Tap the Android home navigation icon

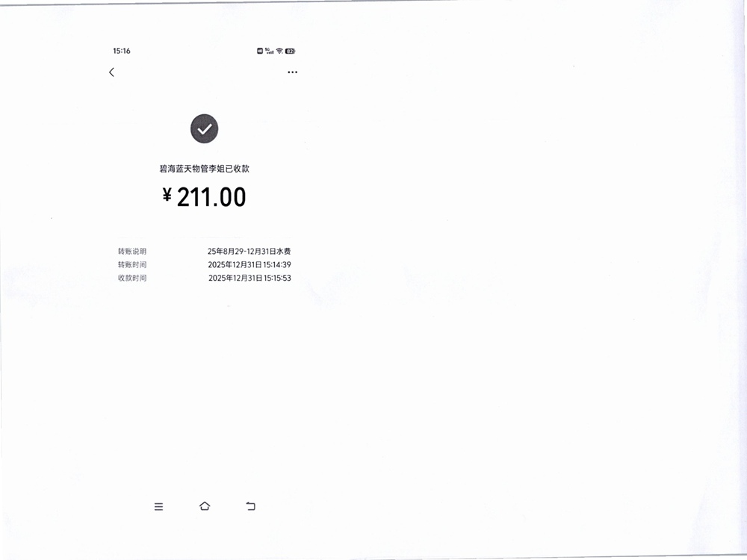click(205, 505)
